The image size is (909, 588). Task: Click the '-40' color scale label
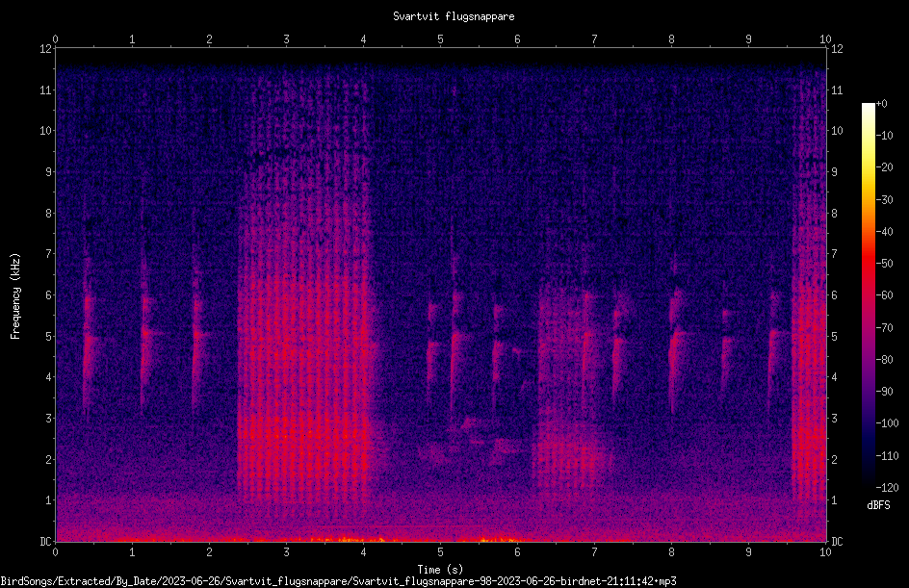pyautogui.click(x=884, y=232)
